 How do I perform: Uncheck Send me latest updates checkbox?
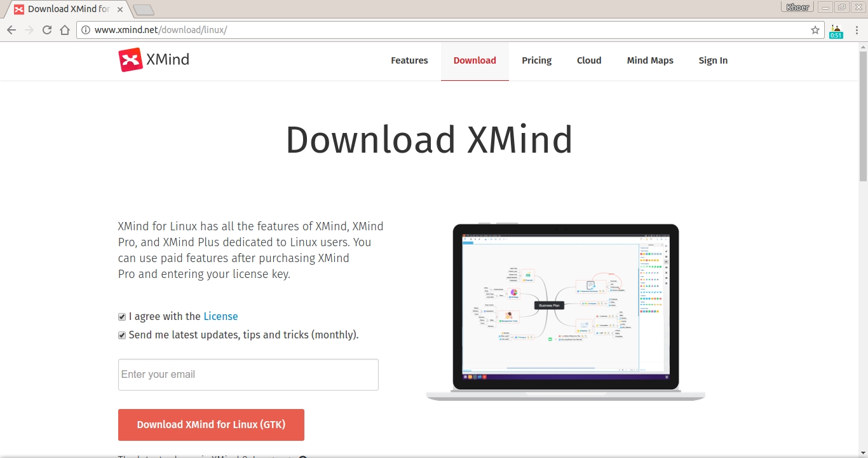coord(122,335)
